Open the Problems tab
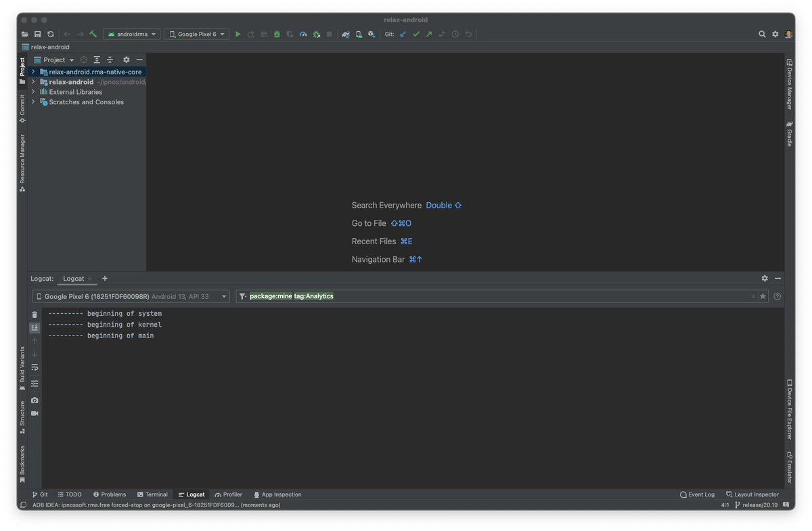The height and width of the screenshot is (531, 812). coord(110,494)
